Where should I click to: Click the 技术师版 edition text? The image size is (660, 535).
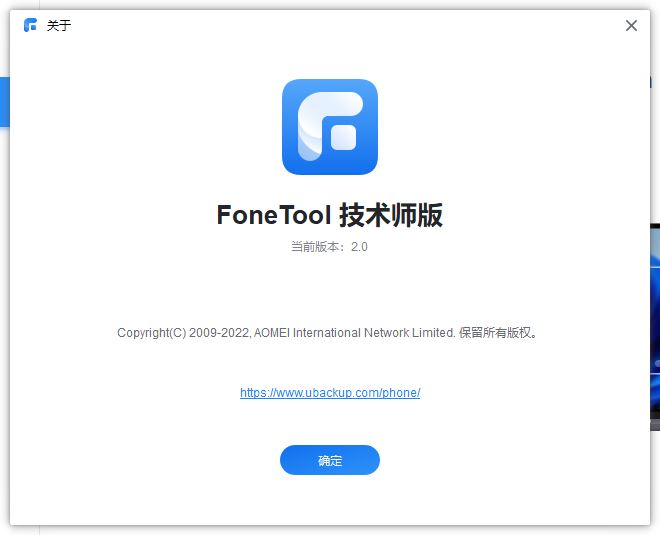pos(391,215)
